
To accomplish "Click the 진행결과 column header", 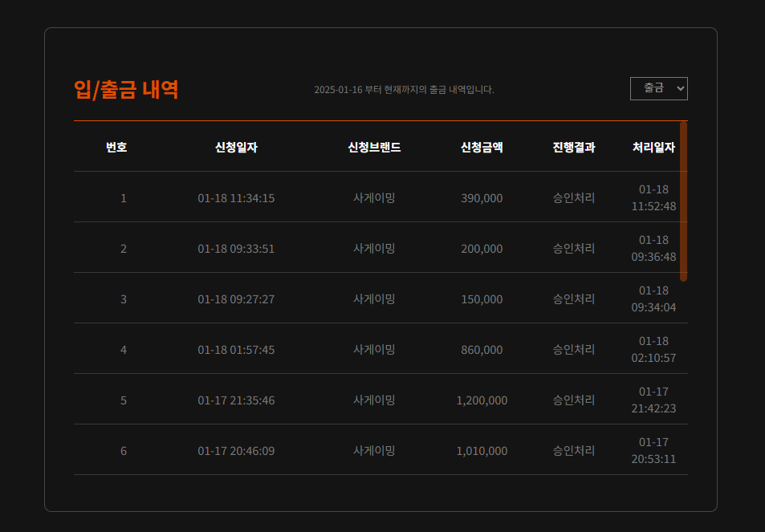I will click(574, 148).
